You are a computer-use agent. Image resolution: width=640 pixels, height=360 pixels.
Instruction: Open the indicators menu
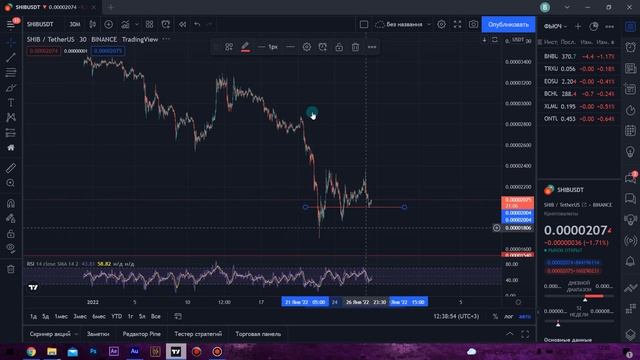(125, 24)
